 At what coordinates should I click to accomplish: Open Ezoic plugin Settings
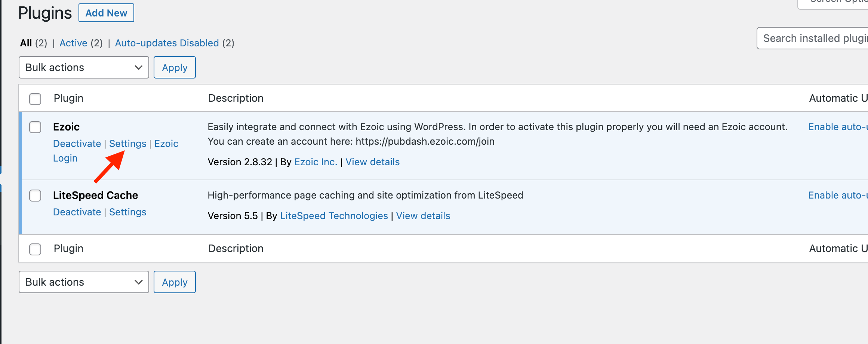point(127,144)
